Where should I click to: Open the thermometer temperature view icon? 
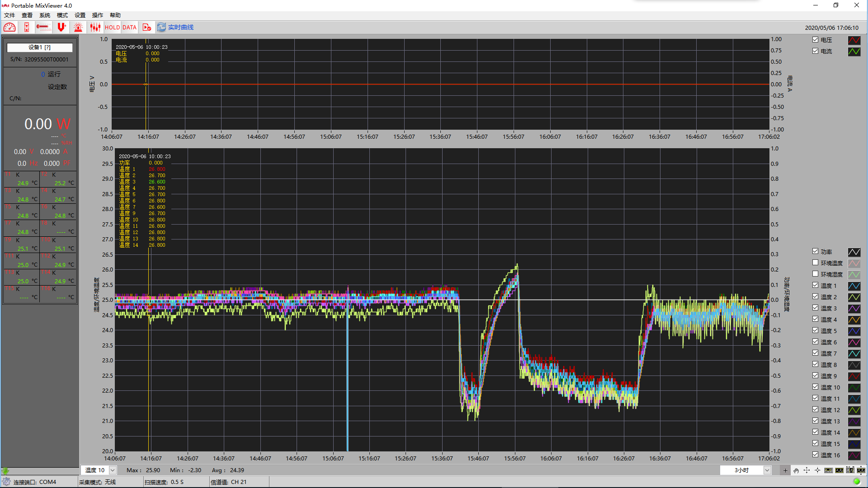pos(43,27)
